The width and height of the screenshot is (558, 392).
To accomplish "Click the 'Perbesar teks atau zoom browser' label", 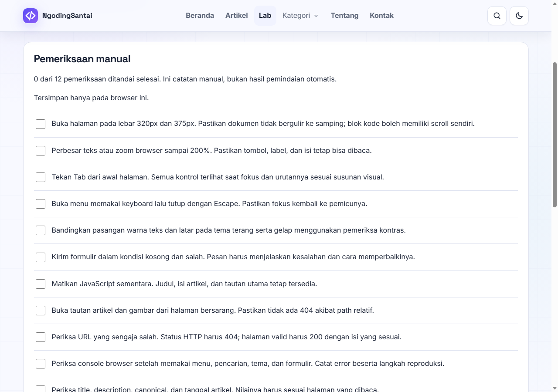I will [211, 151].
